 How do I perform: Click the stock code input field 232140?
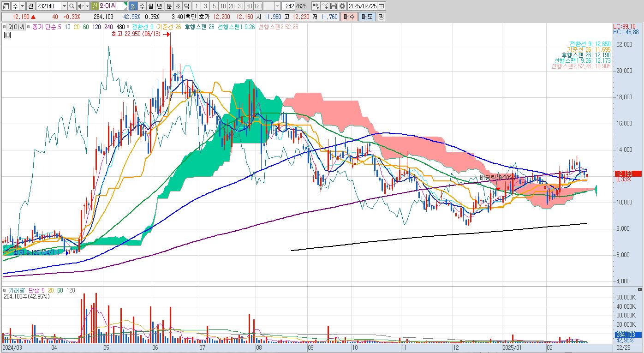pyautogui.click(x=48, y=6)
